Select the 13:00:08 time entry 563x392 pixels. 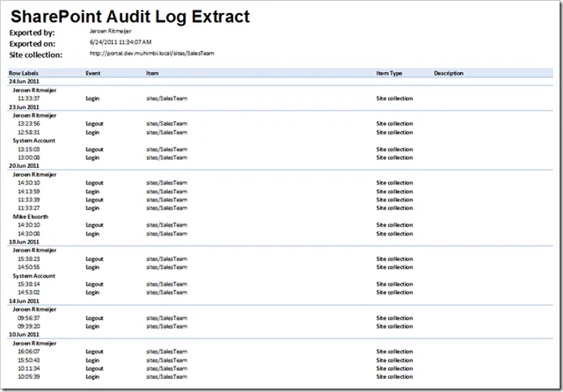coord(29,157)
